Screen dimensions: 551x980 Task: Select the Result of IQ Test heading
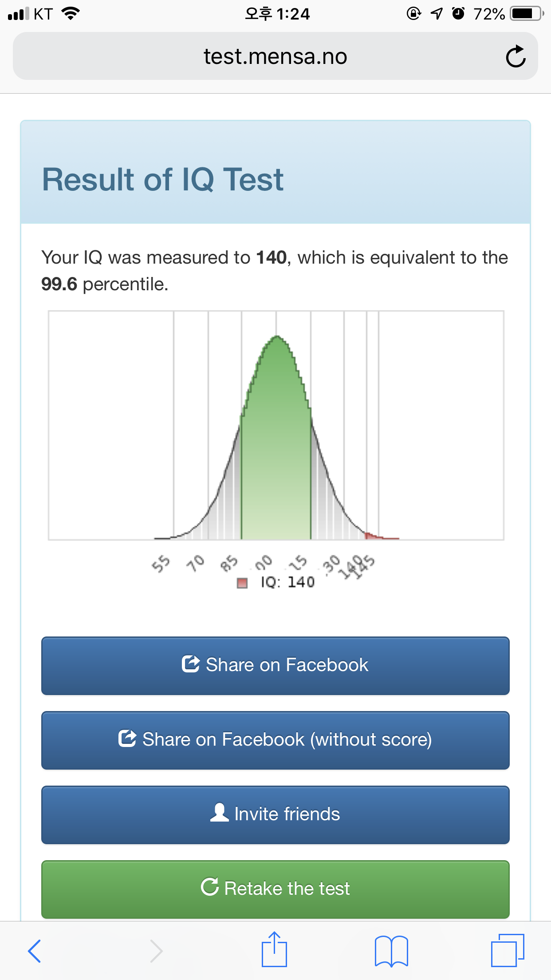163,179
